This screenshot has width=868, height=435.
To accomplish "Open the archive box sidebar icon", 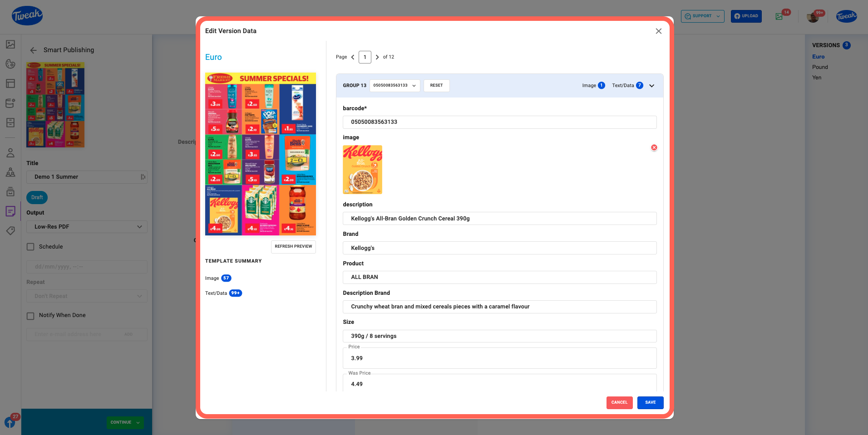I will pos(10,191).
